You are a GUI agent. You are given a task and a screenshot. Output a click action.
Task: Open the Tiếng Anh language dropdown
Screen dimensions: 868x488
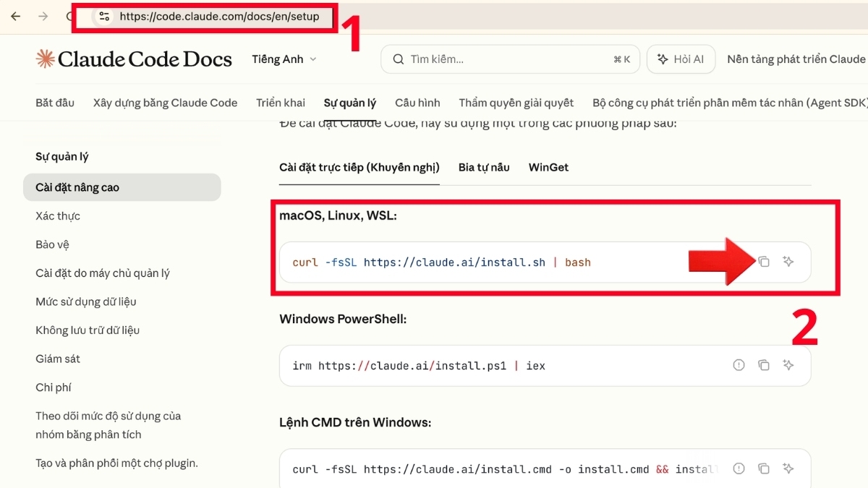click(284, 59)
